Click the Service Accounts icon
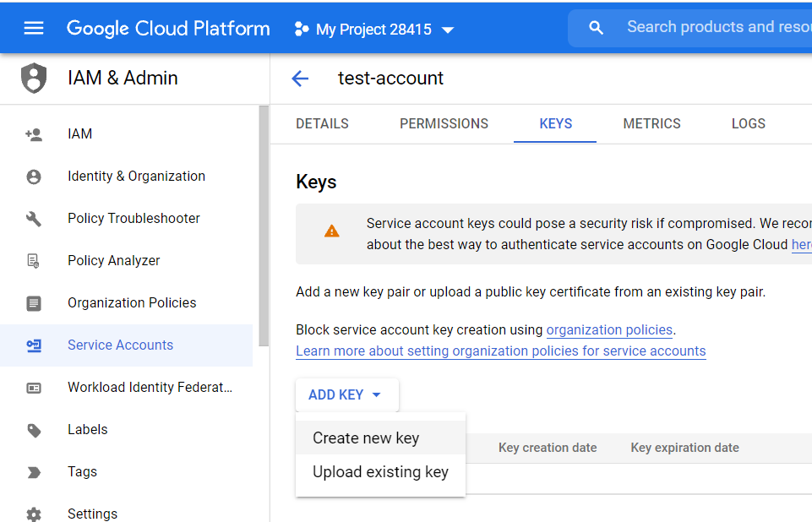Screen dimensions: 812x522 click(x=34, y=345)
